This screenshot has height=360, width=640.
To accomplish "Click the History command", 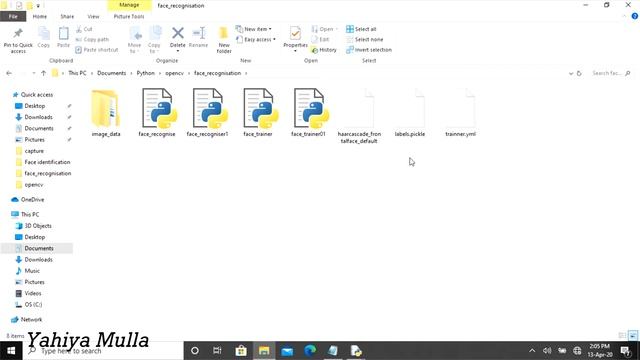I will click(x=324, y=50).
